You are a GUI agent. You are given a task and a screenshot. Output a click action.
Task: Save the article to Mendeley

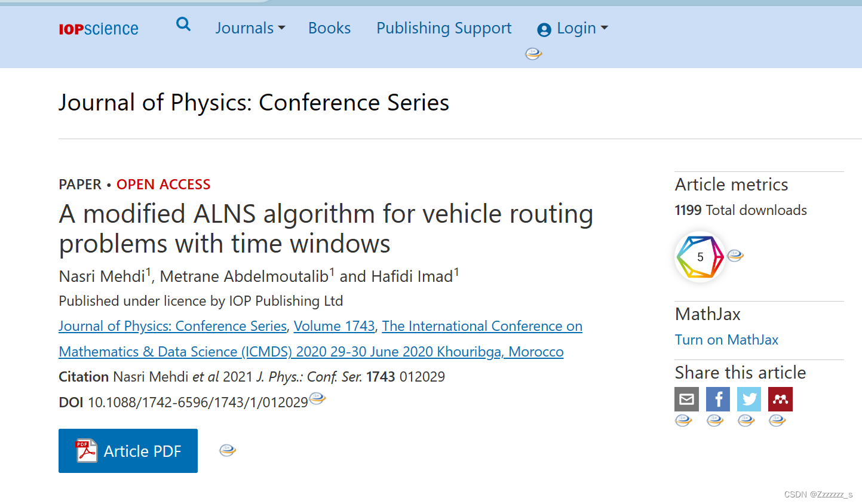[x=780, y=399]
